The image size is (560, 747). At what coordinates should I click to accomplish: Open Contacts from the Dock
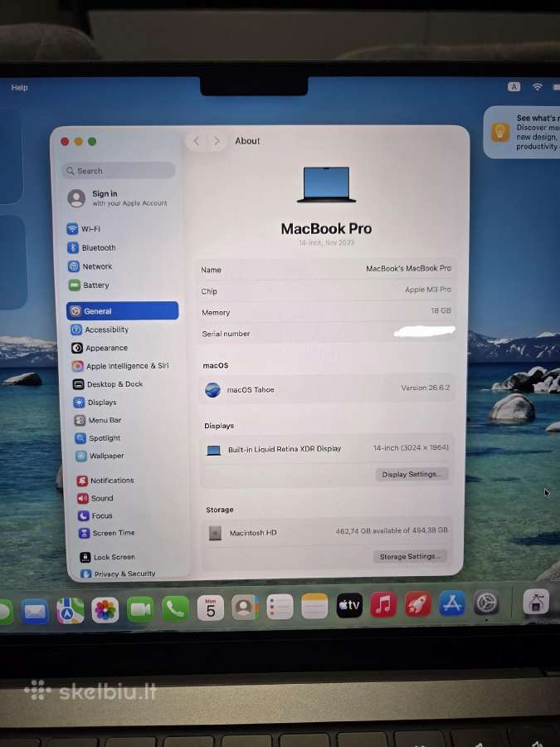[246, 608]
